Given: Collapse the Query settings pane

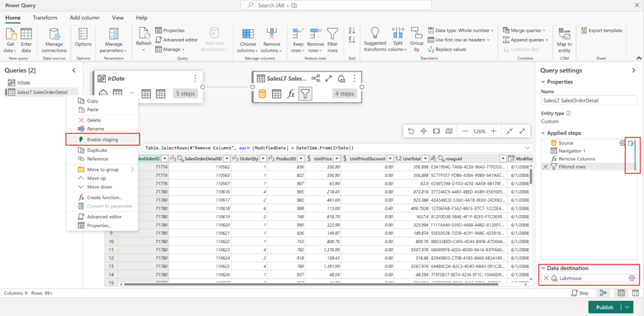Looking at the screenshot, I should [x=633, y=70].
